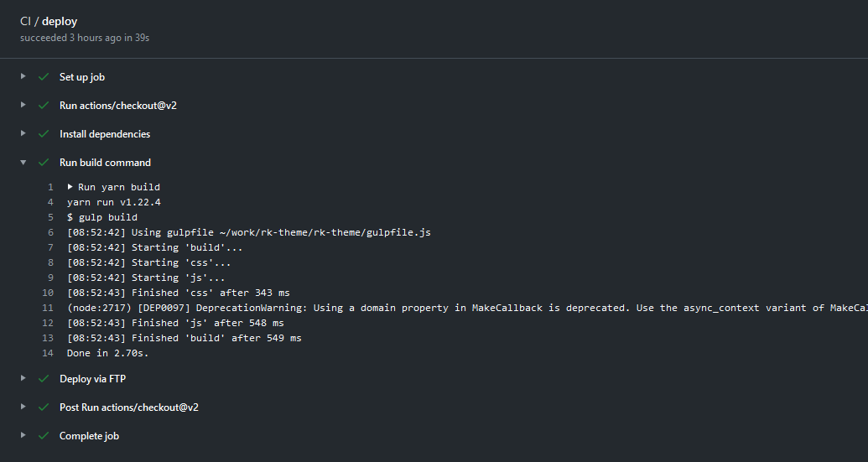Click log line number 5

pyautogui.click(x=50, y=217)
